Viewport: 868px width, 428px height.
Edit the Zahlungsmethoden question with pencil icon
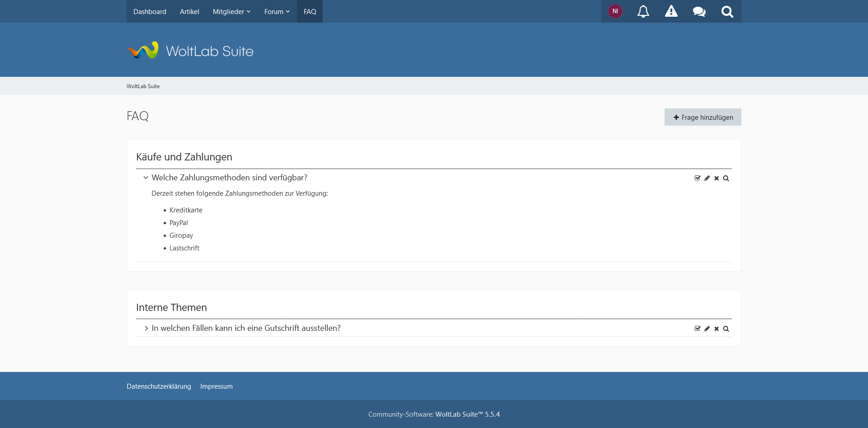(x=707, y=178)
